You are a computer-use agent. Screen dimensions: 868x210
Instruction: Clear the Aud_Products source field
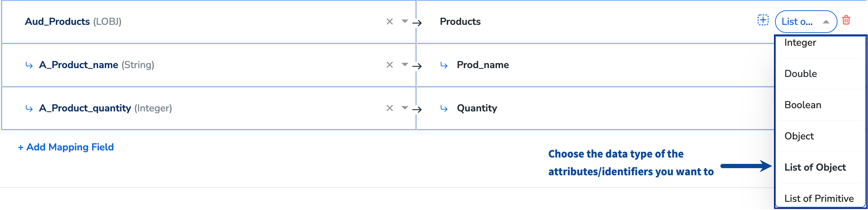tap(390, 22)
